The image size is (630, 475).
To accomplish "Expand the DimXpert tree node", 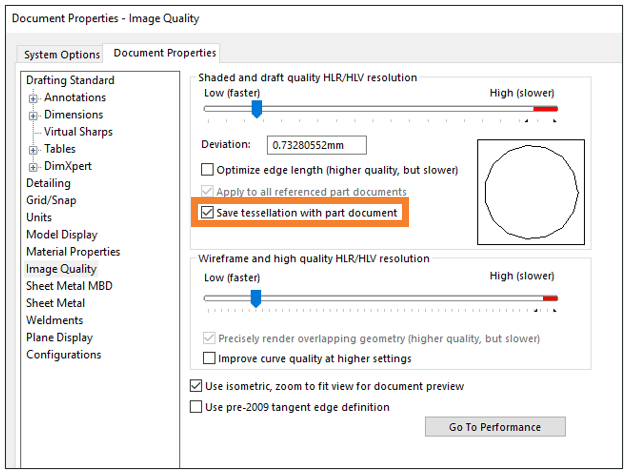I will [33, 167].
